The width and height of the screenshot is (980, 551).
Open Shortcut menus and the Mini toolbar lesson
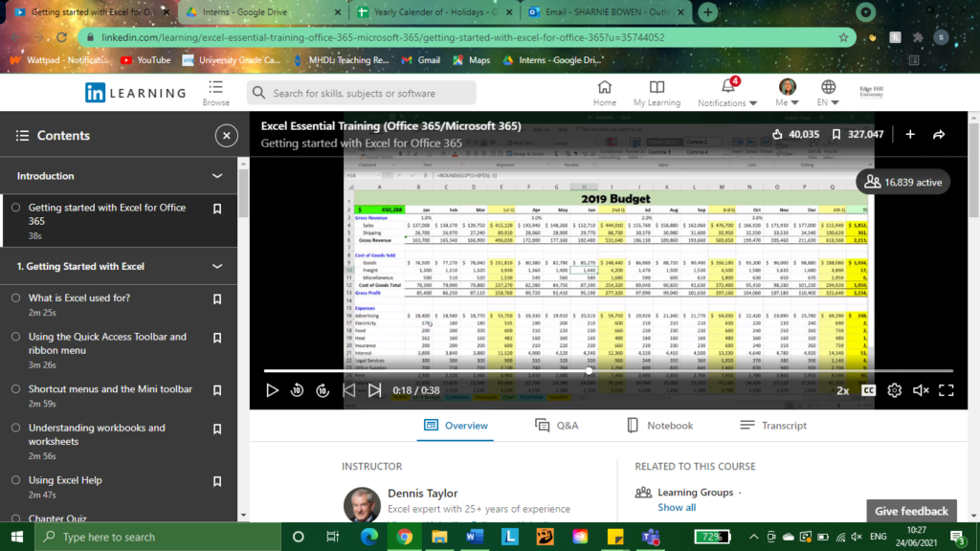pos(110,389)
